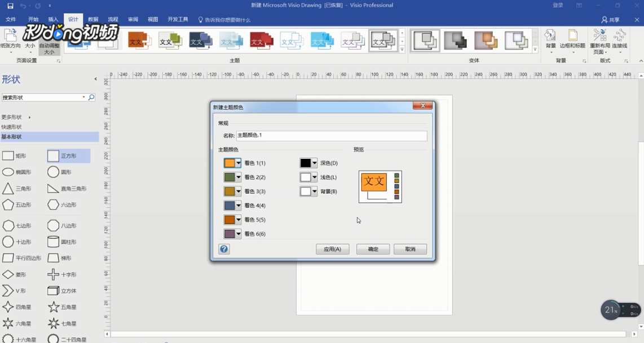
Task: Click the theme name (名称) input field
Action: click(332, 135)
